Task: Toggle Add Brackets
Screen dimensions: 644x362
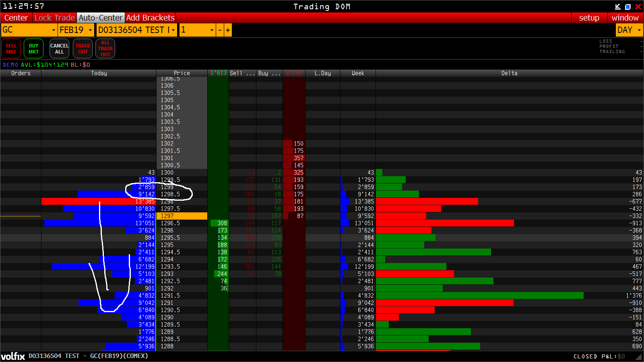Action: [150, 18]
